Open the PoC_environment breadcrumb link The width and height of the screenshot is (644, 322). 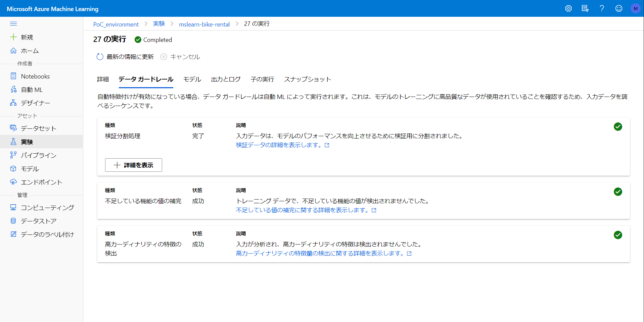[116, 24]
